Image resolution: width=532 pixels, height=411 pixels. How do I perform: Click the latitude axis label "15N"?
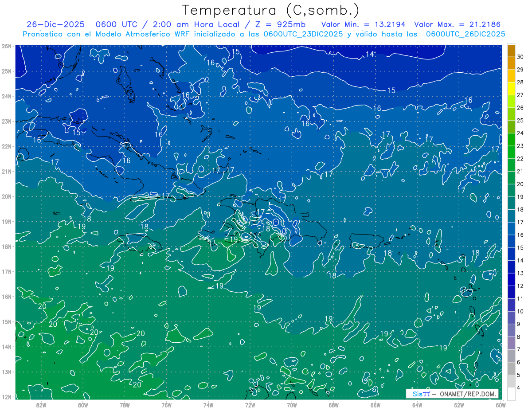coord(6,322)
